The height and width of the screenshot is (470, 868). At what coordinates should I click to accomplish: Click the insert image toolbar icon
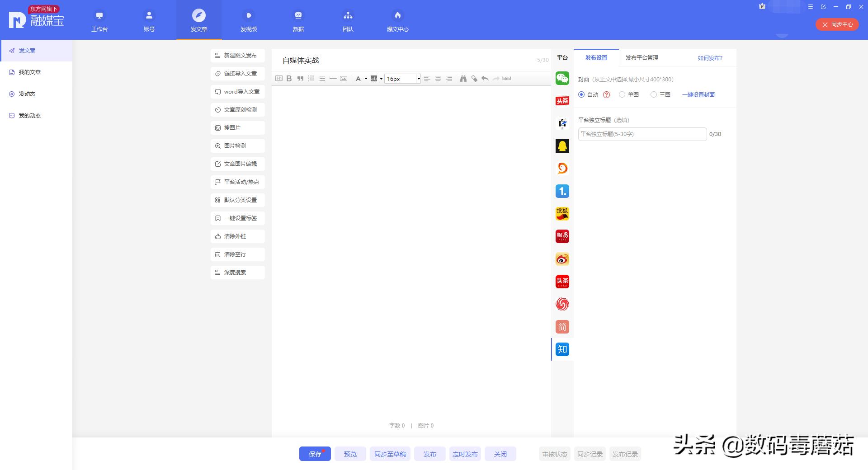(x=344, y=79)
